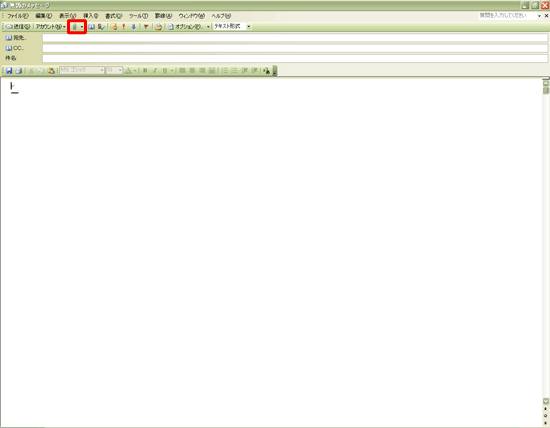Click the paste clipboard icon
The image size is (550, 428).
(x=51, y=71)
